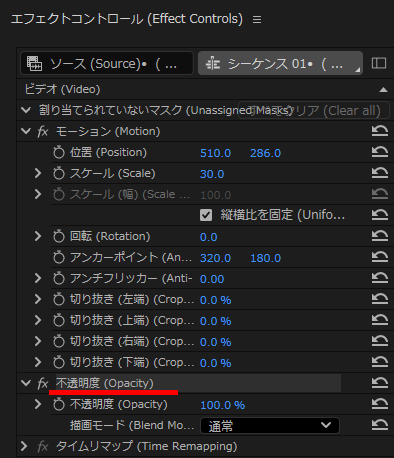Click Position X value 510.0
This screenshot has height=458, width=394.
tap(215, 153)
